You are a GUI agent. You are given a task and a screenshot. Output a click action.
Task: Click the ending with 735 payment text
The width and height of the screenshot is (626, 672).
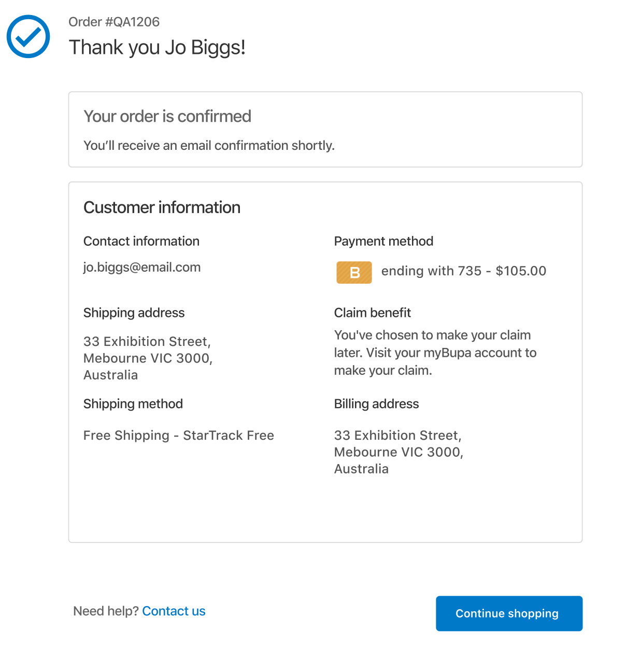click(x=464, y=271)
